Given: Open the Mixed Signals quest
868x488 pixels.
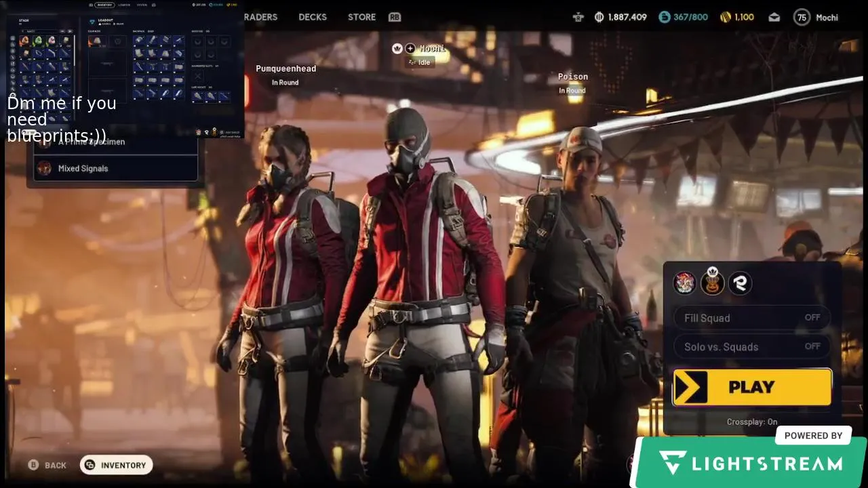Looking at the screenshot, I should 115,168.
